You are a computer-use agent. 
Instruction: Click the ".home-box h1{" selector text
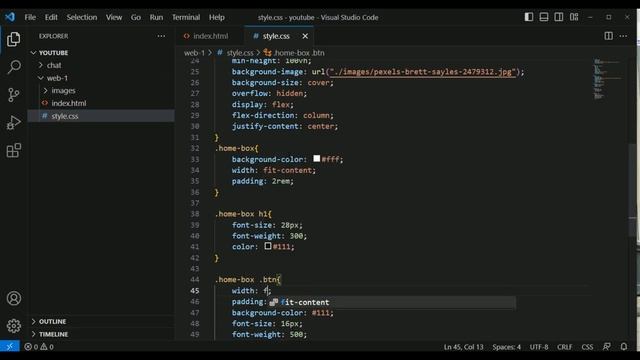pos(244,214)
